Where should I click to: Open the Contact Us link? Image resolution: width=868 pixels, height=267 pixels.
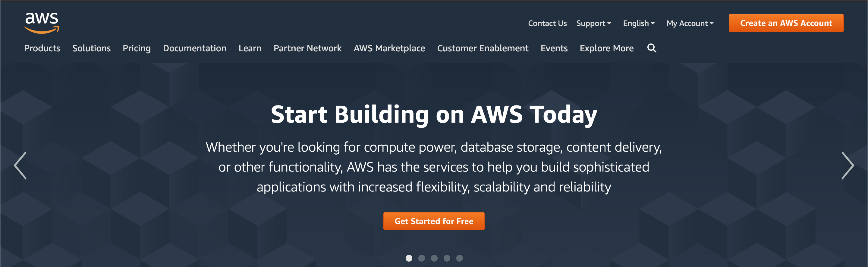547,23
